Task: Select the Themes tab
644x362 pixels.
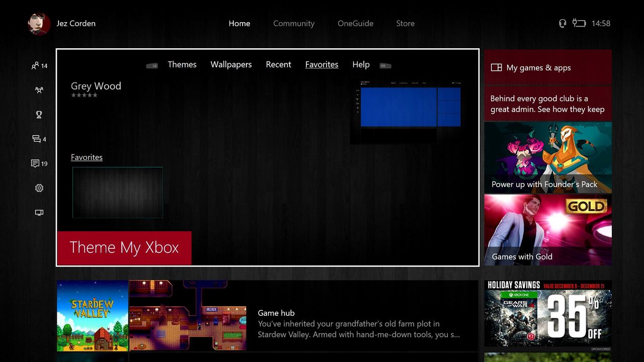Action: click(182, 64)
